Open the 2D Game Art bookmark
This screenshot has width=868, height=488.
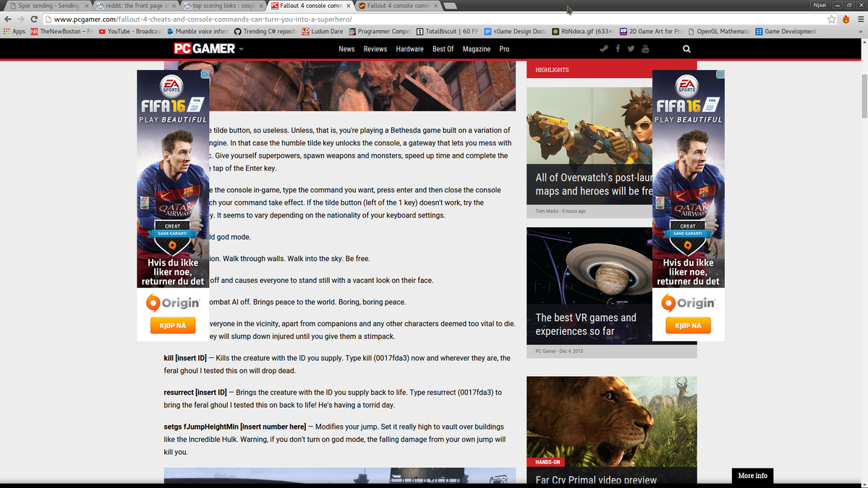(651, 32)
